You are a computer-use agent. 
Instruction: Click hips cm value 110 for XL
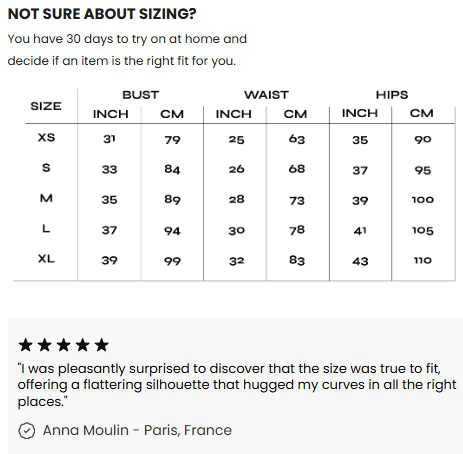(x=423, y=260)
